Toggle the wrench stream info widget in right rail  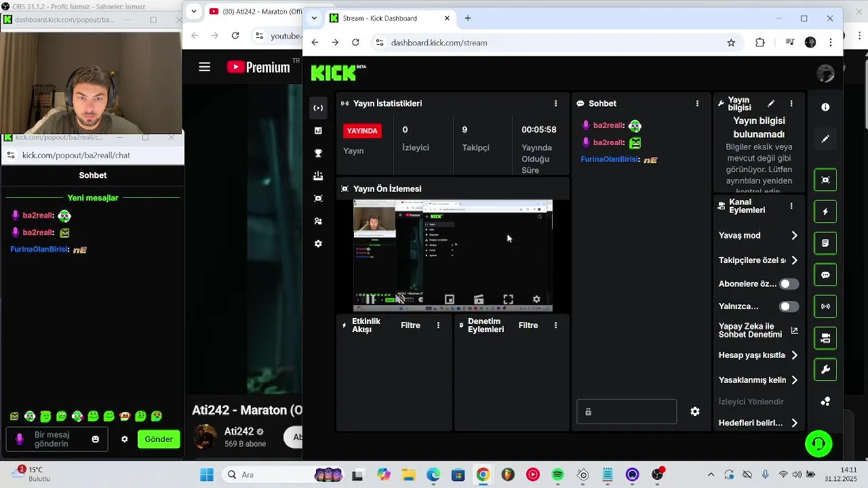(x=825, y=369)
